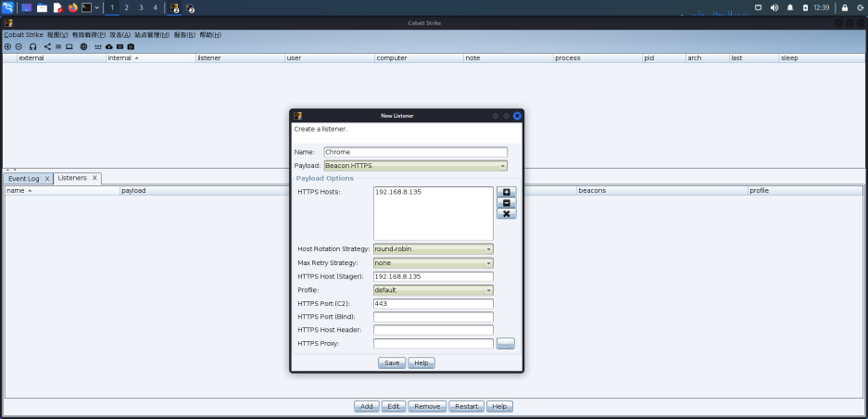Click the text editor icon in the panel

(x=57, y=7)
